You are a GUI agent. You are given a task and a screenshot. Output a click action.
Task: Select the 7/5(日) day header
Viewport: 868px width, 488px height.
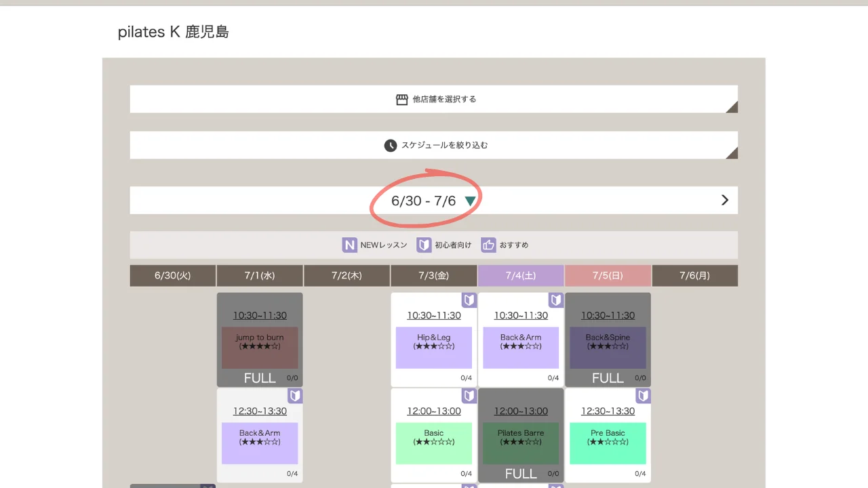pyautogui.click(x=608, y=275)
